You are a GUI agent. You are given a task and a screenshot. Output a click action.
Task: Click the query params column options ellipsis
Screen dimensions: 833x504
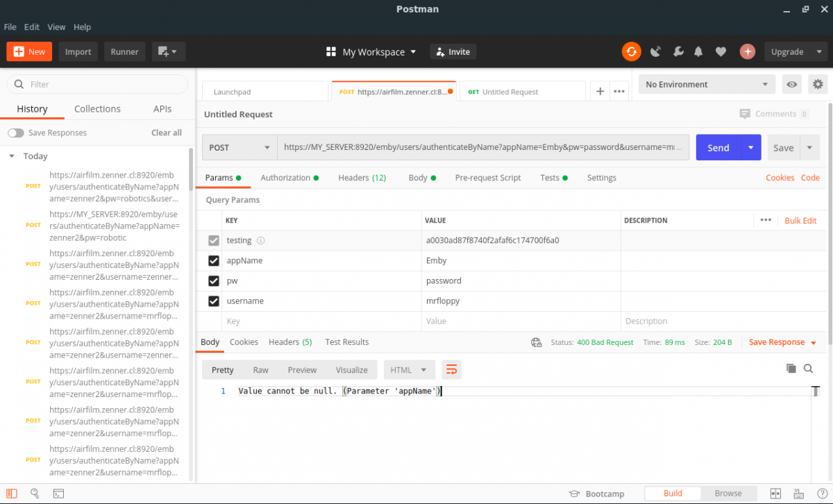pos(766,220)
